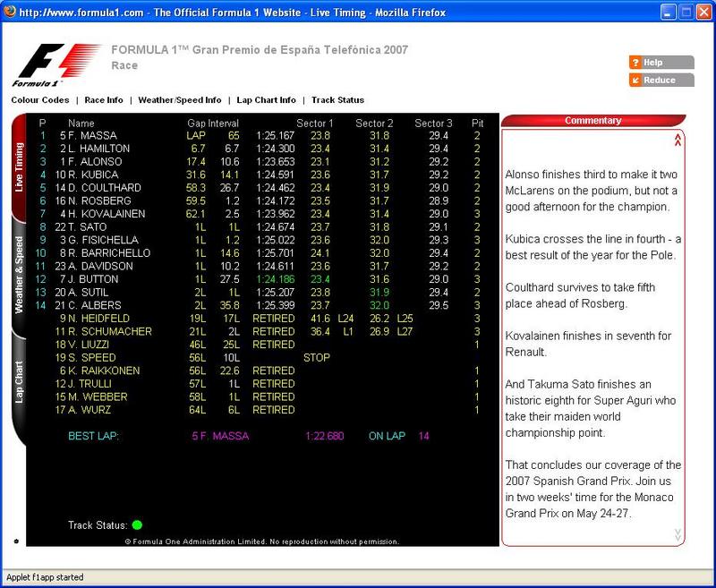Click the Interval column header
Screen dimensions: 716x588
[x=223, y=124]
